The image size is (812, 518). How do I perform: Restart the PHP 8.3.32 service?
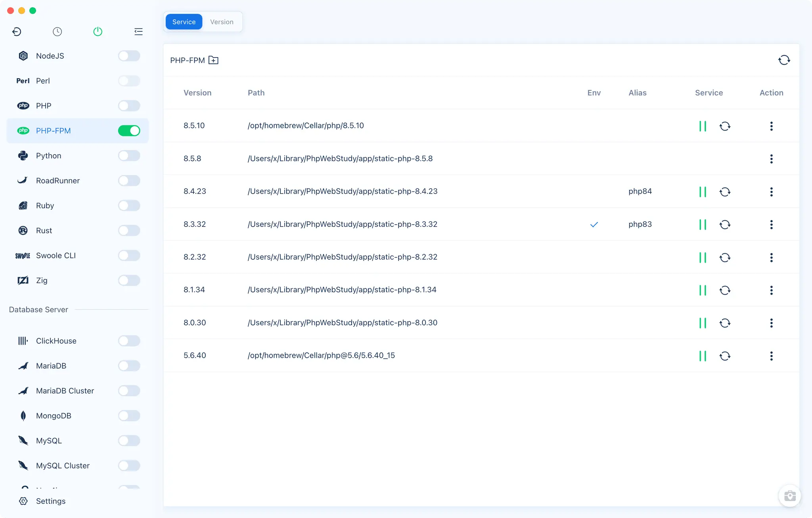coord(725,224)
